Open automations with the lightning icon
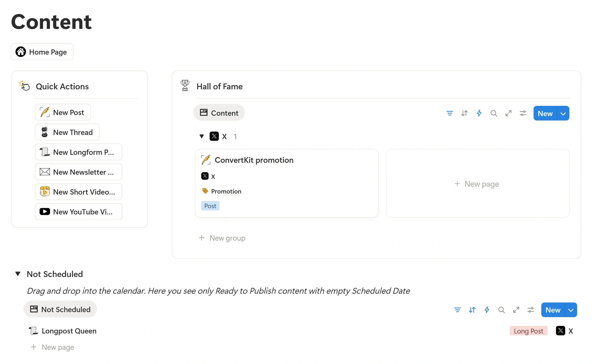 tap(479, 113)
